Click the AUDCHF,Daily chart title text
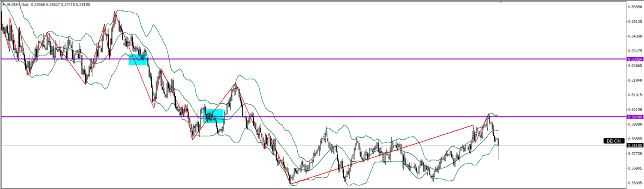 pyautogui.click(x=18, y=4)
